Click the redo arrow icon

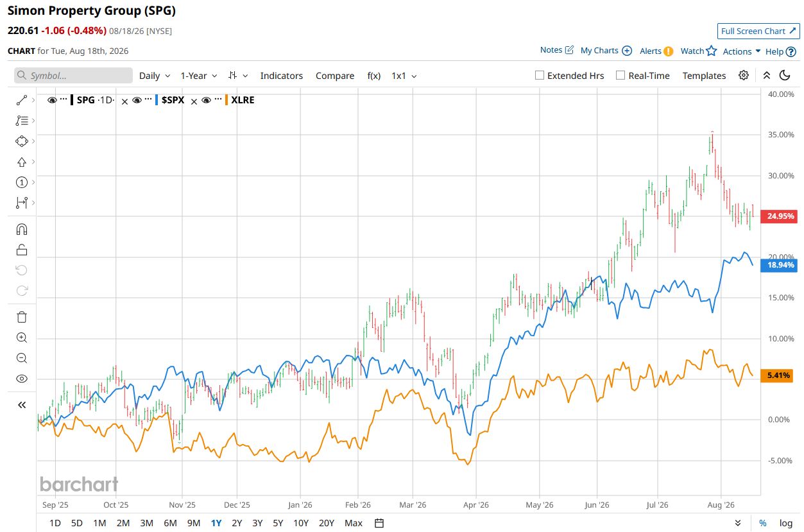pyautogui.click(x=22, y=291)
